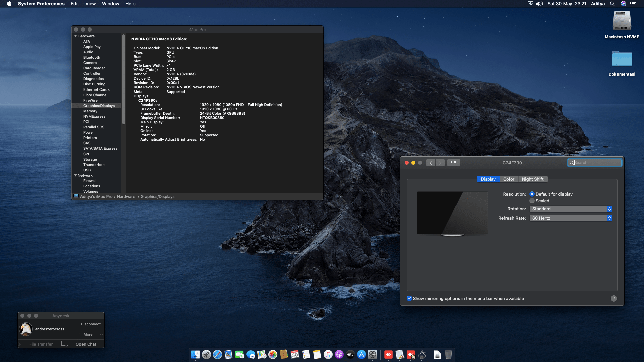Collapse the Hardware section in System Information sidebar
This screenshot has width=644, height=362.
75,36
